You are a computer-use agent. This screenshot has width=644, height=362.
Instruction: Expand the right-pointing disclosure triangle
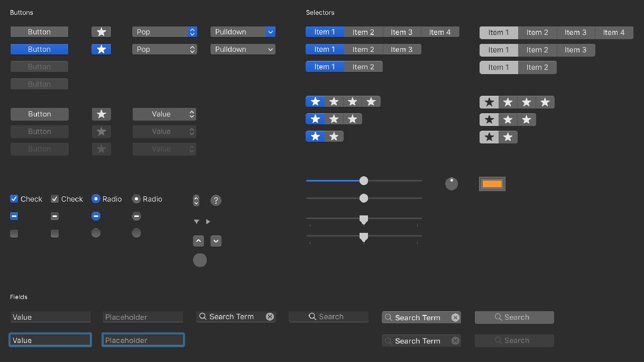(x=208, y=222)
